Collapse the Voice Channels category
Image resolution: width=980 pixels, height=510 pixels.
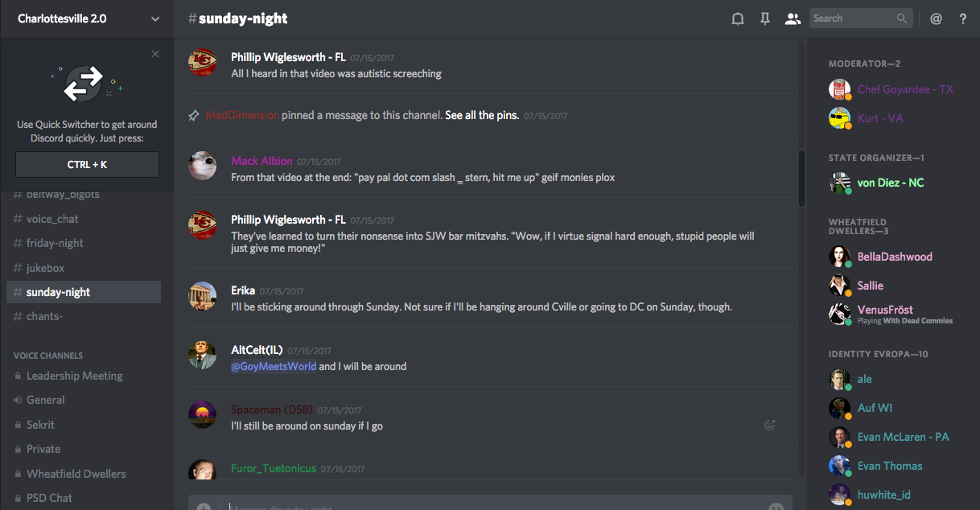coord(48,356)
